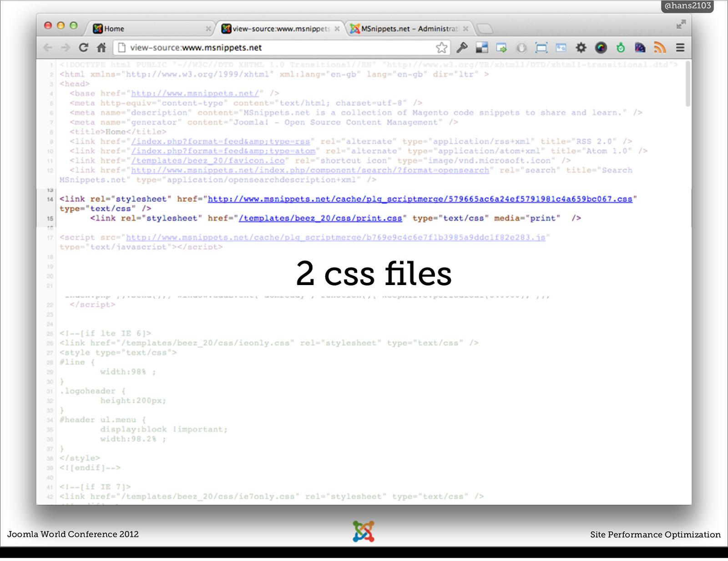The image size is (728, 561).
Task: Select the view-source:www.msnippets tab
Action: pyautogui.click(x=281, y=29)
